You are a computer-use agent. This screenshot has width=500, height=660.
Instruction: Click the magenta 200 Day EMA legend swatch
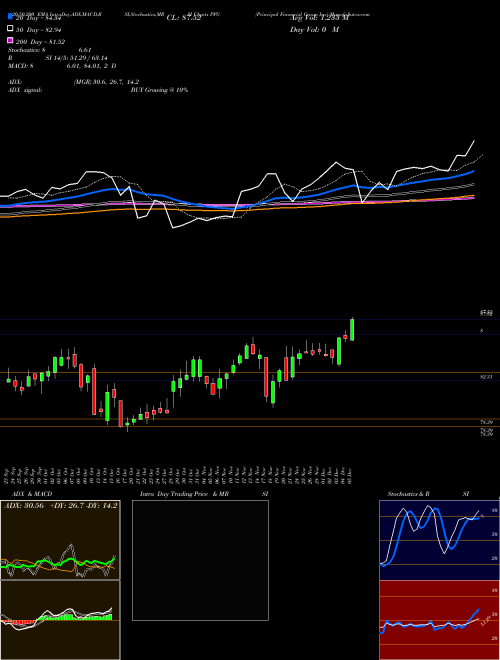(x=10, y=40)
